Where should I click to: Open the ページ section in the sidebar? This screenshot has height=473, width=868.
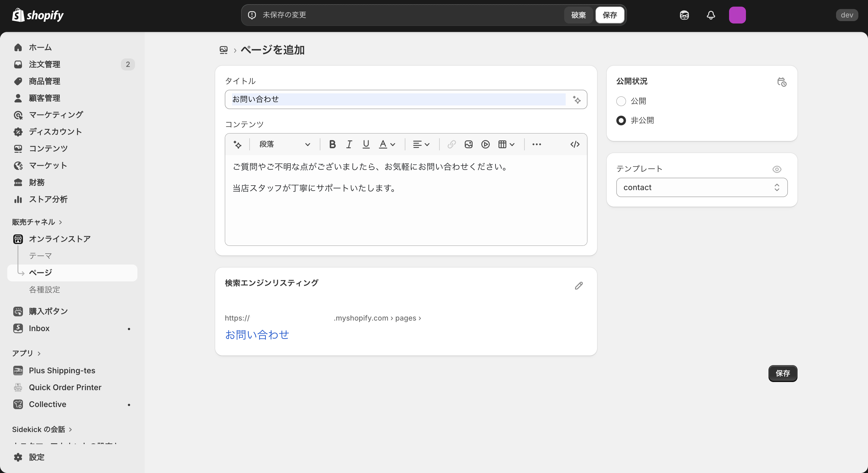(40, 273)
